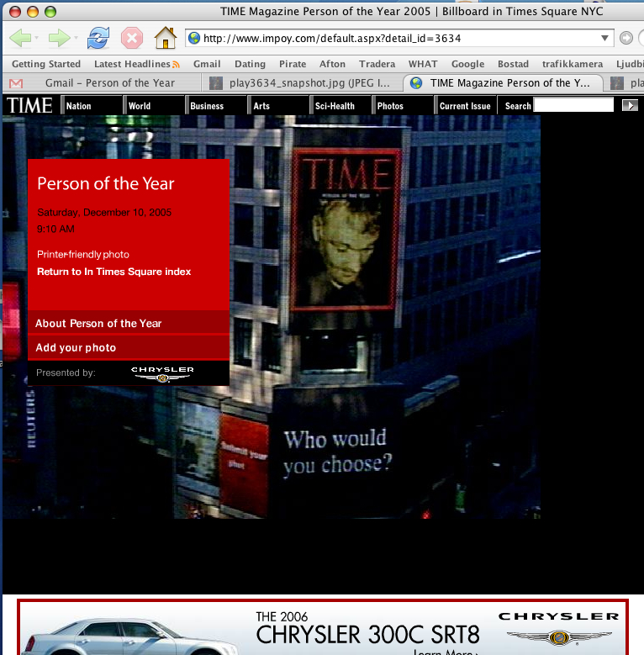
Task: Click the Gmail envelope icon on first tab
Action: (x=16, y=83)
